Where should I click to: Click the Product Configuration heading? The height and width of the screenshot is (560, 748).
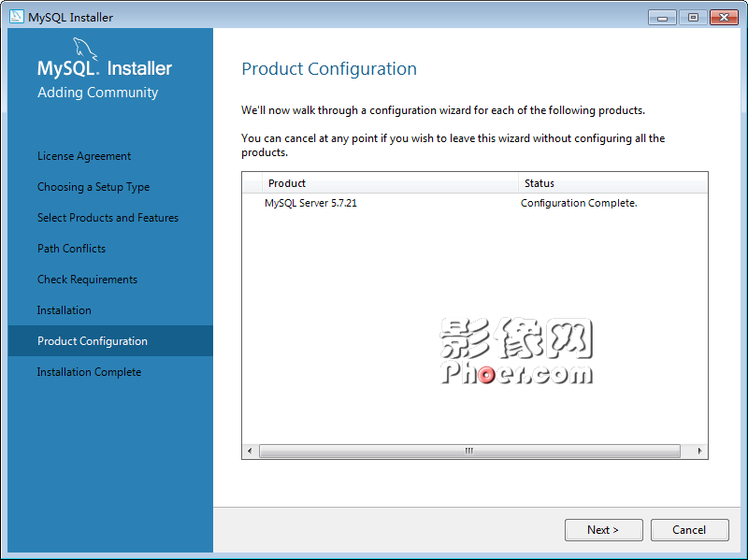pyautogui.click(x=329, y=69)
